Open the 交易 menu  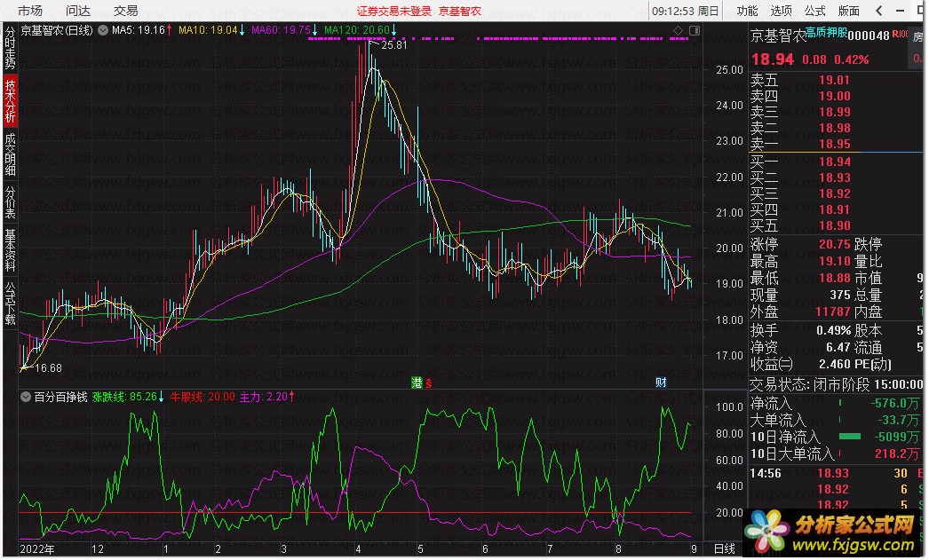click(x=125, y=11)
